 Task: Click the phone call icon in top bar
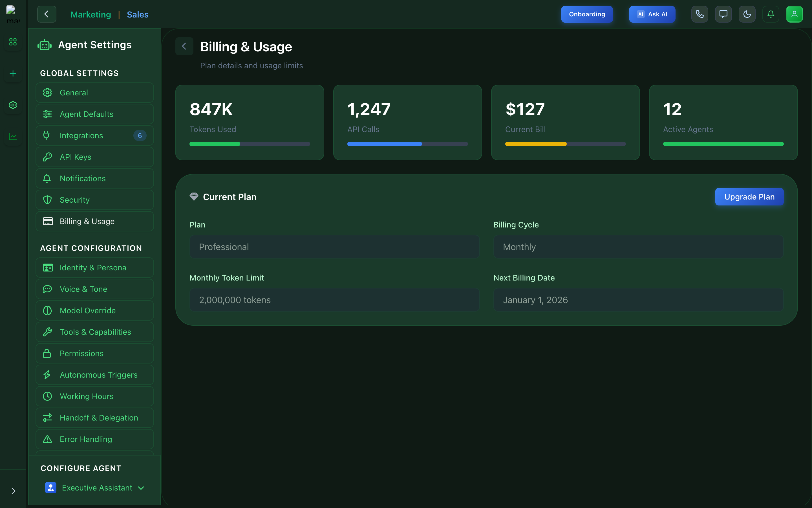point(700,14)
